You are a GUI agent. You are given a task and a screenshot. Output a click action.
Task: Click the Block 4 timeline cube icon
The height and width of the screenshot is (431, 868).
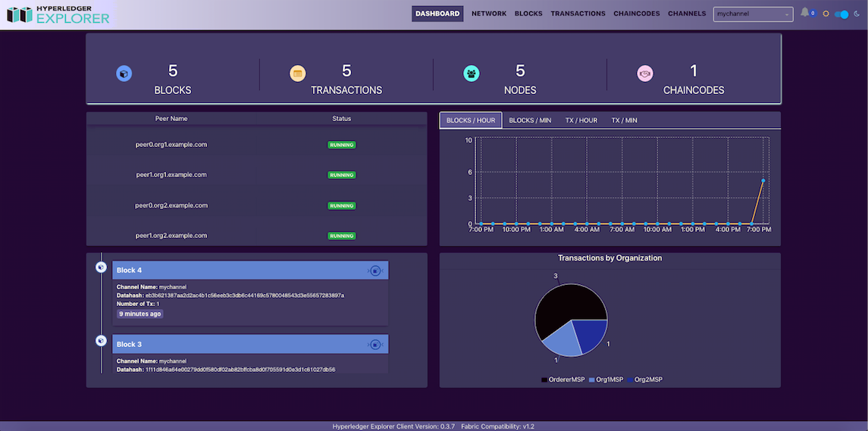point(101,267)
